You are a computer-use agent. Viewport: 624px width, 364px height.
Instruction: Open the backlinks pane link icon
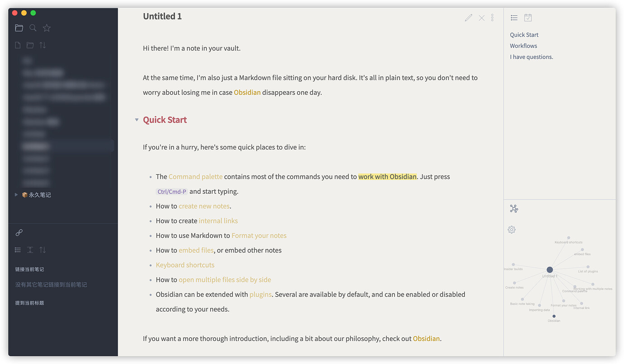coord(19,232)
